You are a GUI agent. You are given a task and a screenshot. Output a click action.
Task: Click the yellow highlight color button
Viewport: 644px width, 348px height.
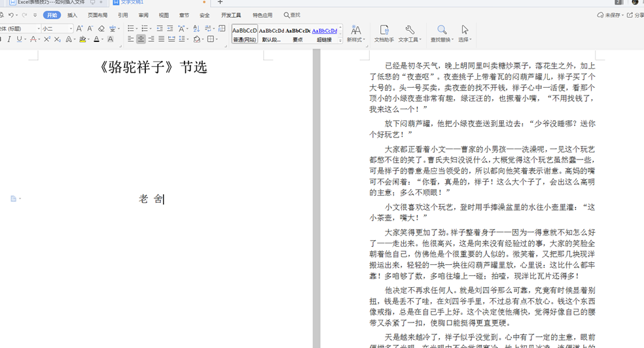click(83, 39)
